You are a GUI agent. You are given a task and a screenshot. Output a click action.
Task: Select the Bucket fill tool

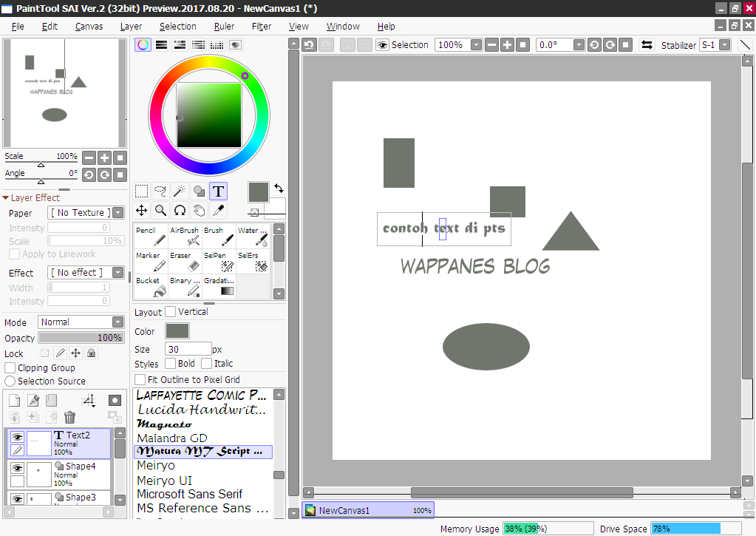(150, 287)
